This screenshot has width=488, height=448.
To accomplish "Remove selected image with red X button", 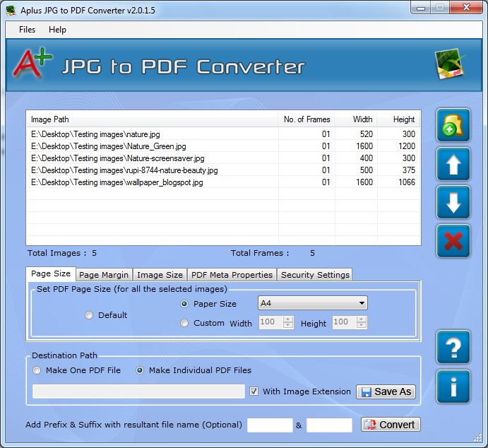I will coord(453,241).
